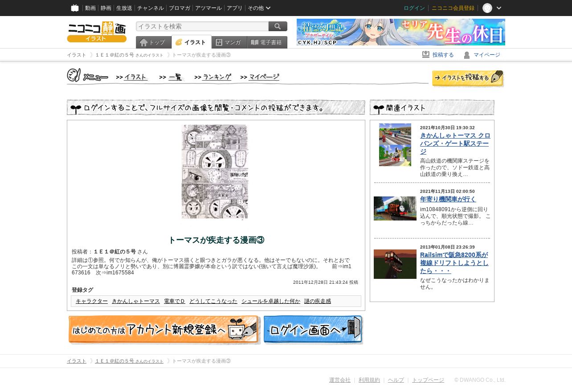Click ログイン画面へ button
The width and height of the screenshot is (572, 392).
click(313, 330)
